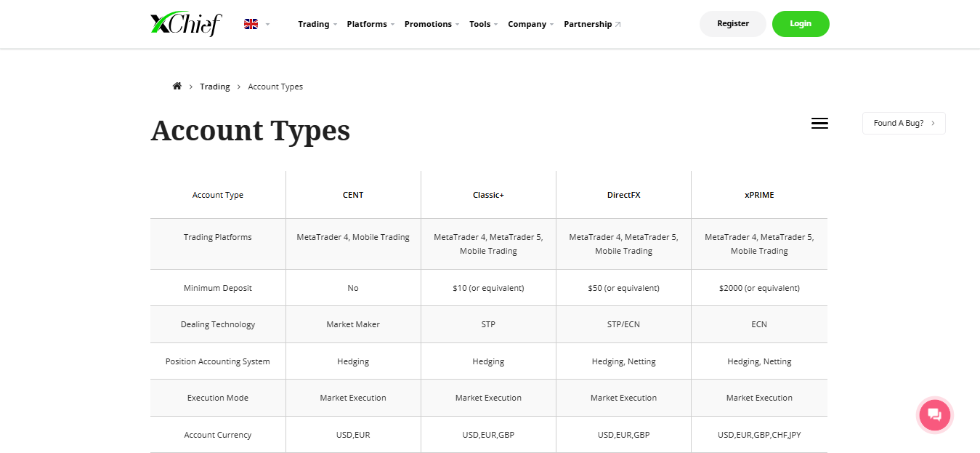The width and height of the screenshot is (980, 453).
Task: Click the $50 (or equivalent) cell
Action: coord(623,288)
